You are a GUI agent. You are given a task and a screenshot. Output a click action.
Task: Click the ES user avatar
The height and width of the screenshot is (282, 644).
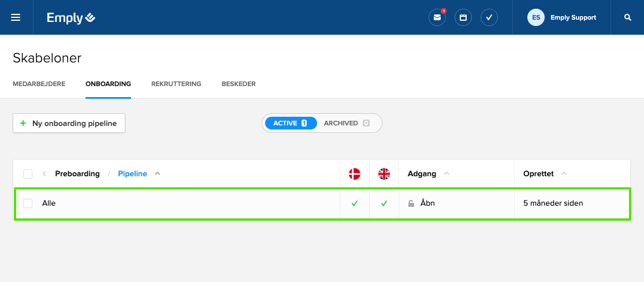pos(536,17)
